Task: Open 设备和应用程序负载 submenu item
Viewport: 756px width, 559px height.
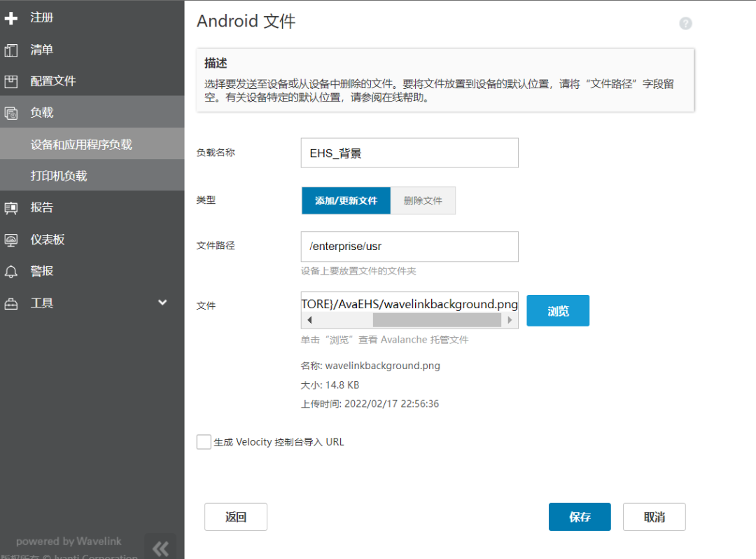Action: click(81, 144)
